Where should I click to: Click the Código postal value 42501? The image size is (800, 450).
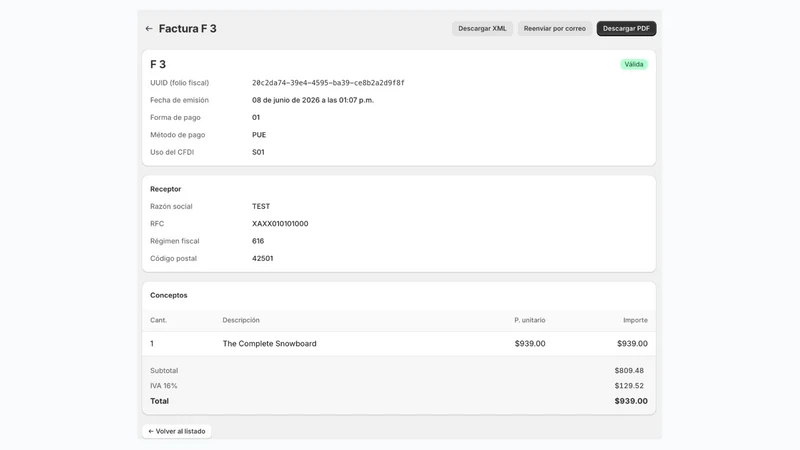[x=262, y=258]
